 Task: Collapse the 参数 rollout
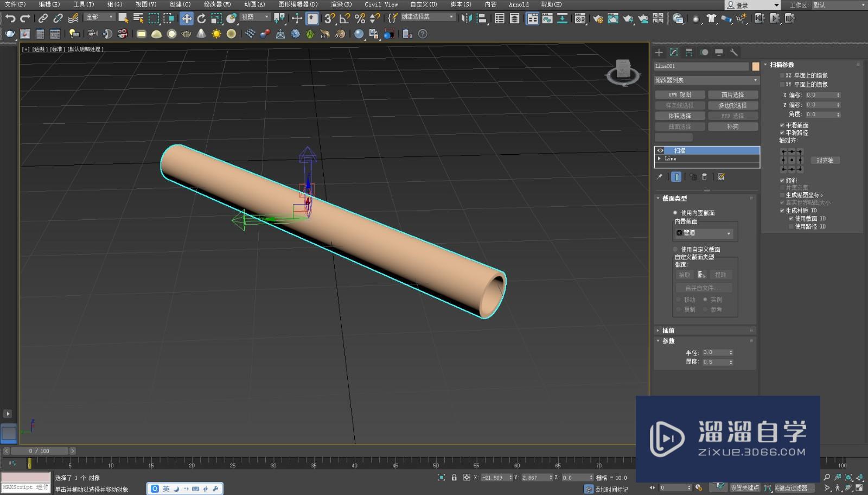click(x=705, y=341)
